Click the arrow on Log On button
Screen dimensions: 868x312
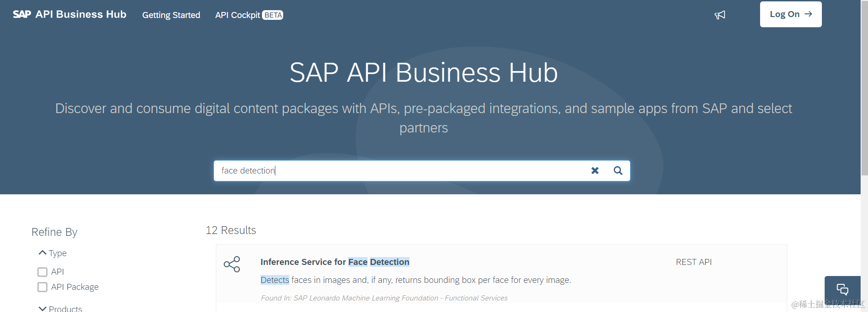click(x=809, y=14)
